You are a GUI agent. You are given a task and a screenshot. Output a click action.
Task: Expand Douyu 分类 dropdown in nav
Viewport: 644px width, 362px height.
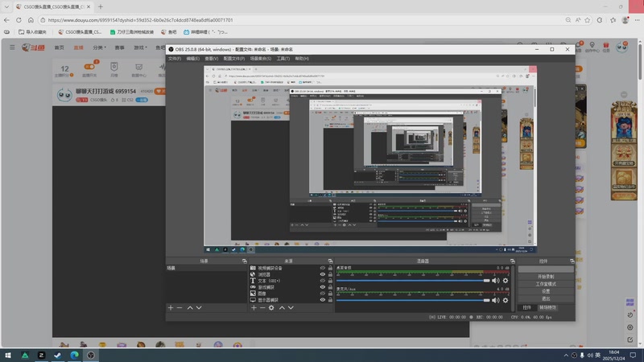(x=99, y=47)
